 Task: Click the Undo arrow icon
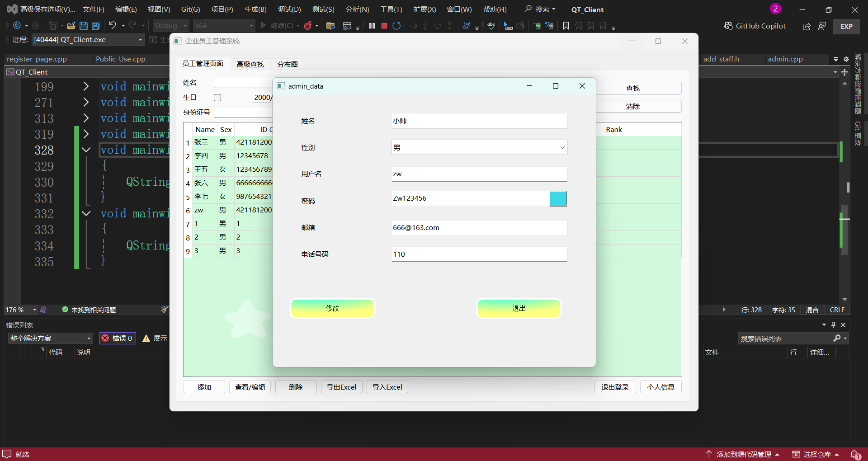(x=113, y=26)
